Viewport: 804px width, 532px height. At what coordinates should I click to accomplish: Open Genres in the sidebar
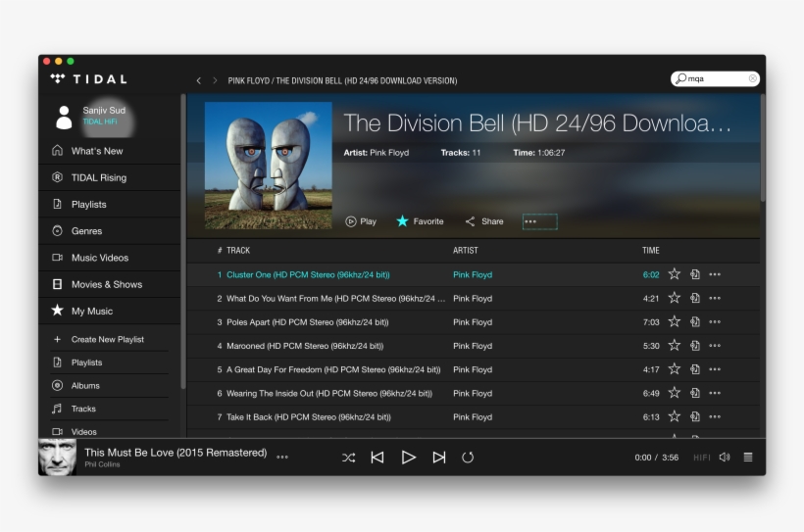coord(109,231)
